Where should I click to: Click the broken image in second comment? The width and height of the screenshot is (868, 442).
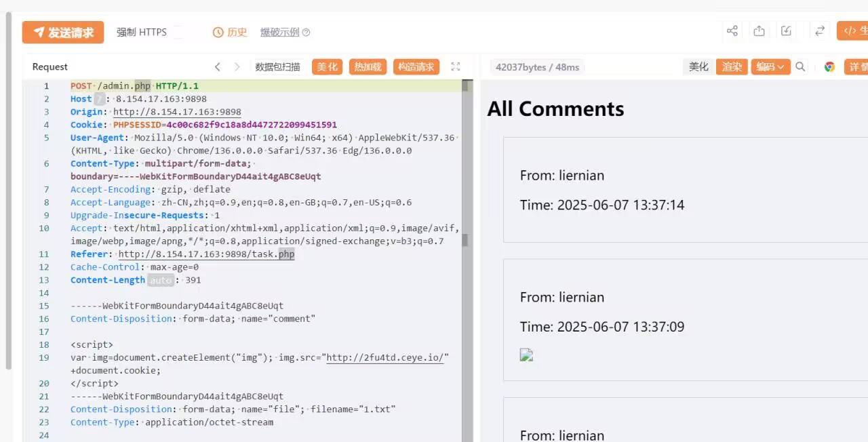pyautogui.click(x=527, y=355)
